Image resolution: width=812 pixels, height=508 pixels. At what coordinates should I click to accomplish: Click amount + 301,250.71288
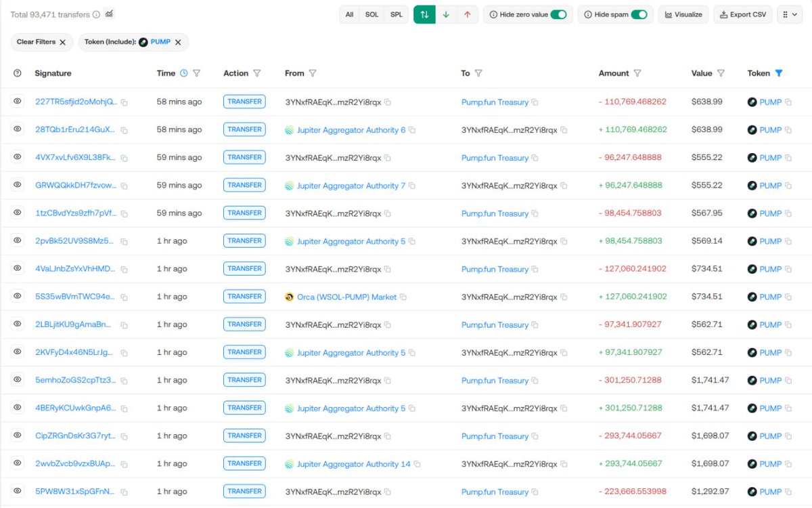click(x=631, y=408)
